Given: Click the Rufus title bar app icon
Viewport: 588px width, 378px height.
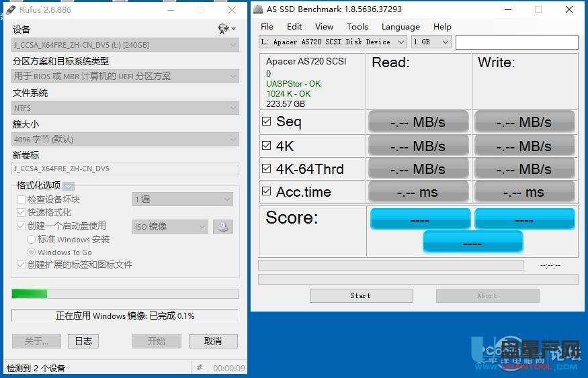Looking at the screenshot, I should (x=11, y=10).
